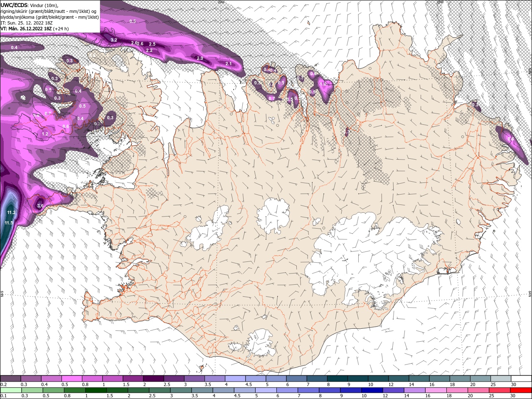This screenshot has height=399, width=532.
Task: Click lower legend swatch between 0.3 and 0.5
Action: [x=31, y=390]
